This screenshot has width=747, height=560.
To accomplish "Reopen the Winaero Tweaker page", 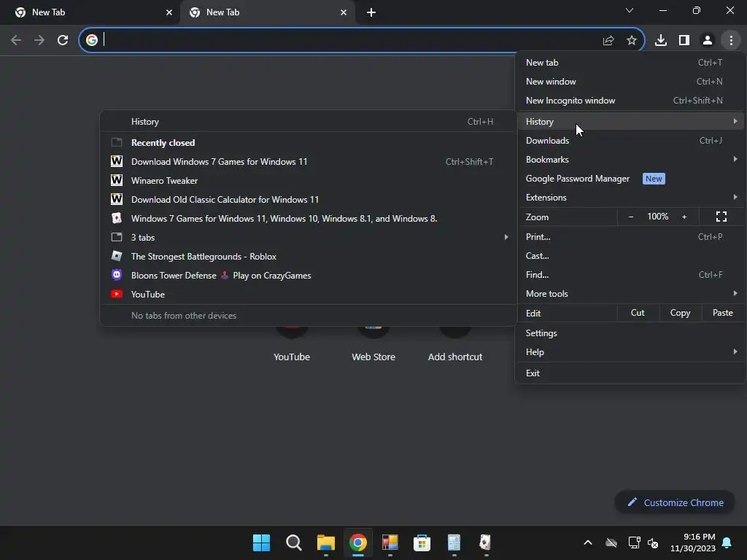I will point(309,181).
